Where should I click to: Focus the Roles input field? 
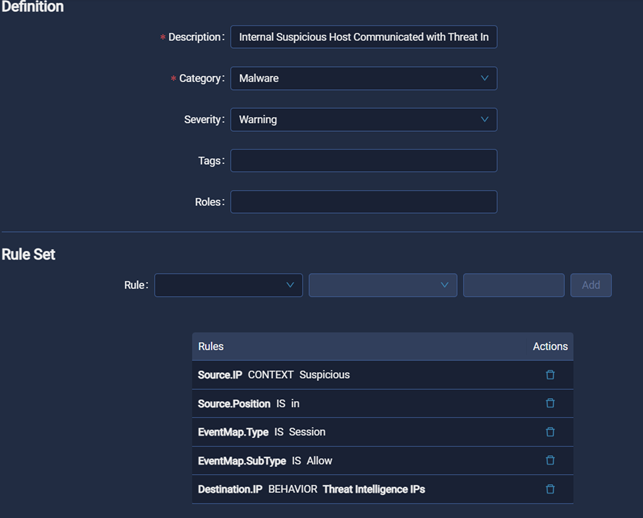point(363,202)
